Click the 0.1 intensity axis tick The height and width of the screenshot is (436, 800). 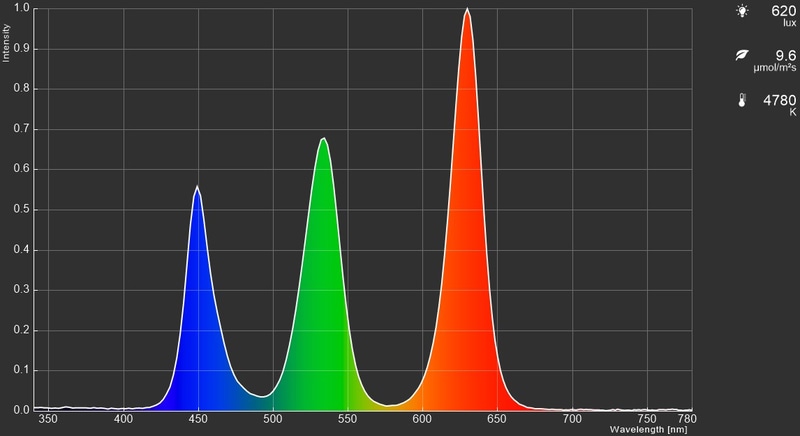(21, 370)
